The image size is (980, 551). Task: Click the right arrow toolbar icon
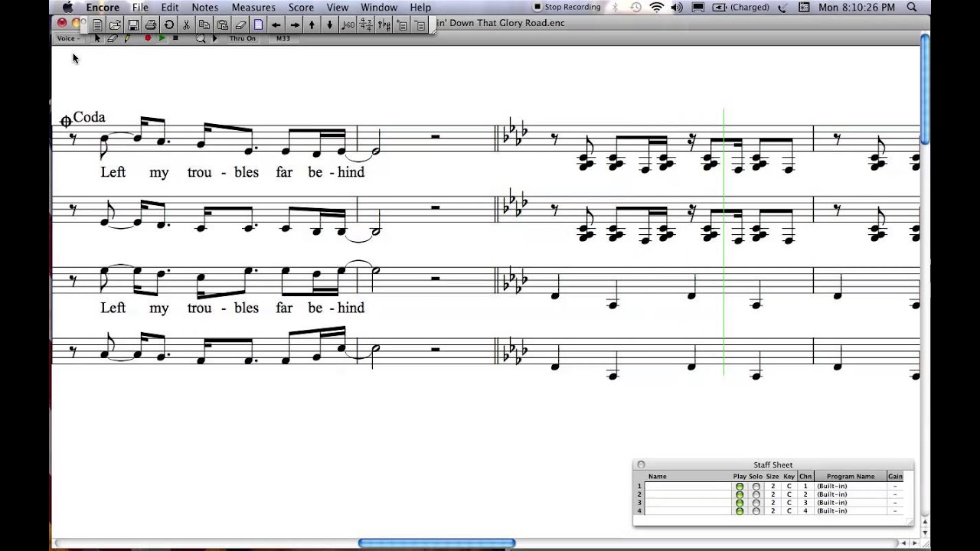pos(295,24)
